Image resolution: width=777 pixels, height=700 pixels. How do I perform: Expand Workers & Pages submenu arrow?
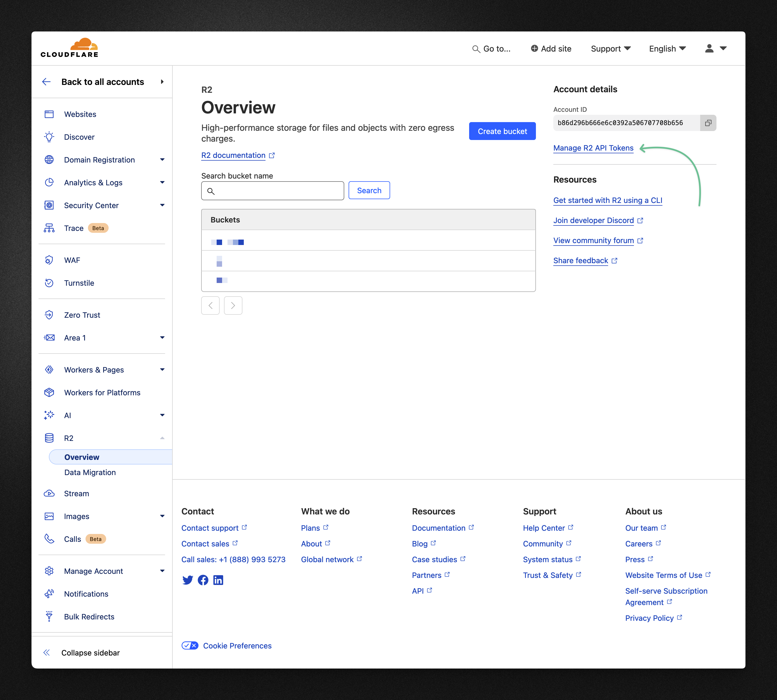162,370
